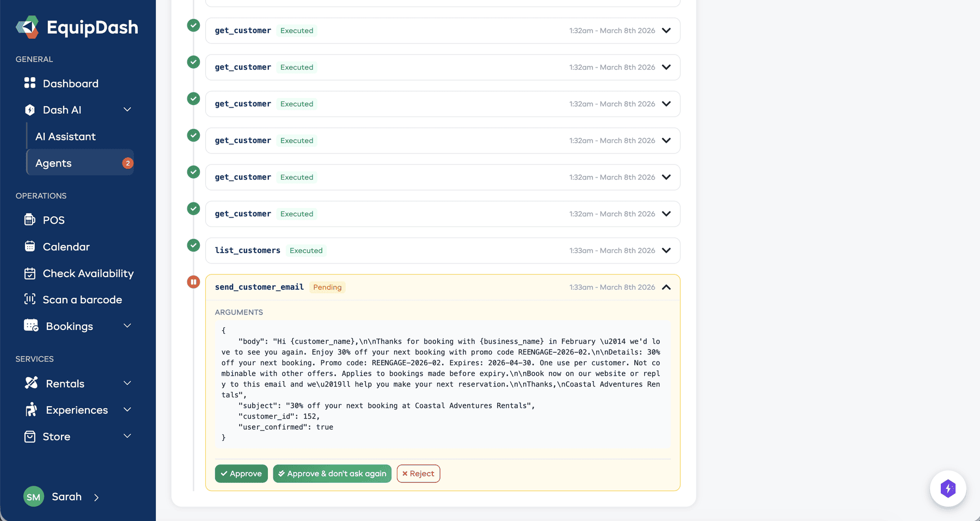
Task: Open the Store section icon
Action: point(30,436)
